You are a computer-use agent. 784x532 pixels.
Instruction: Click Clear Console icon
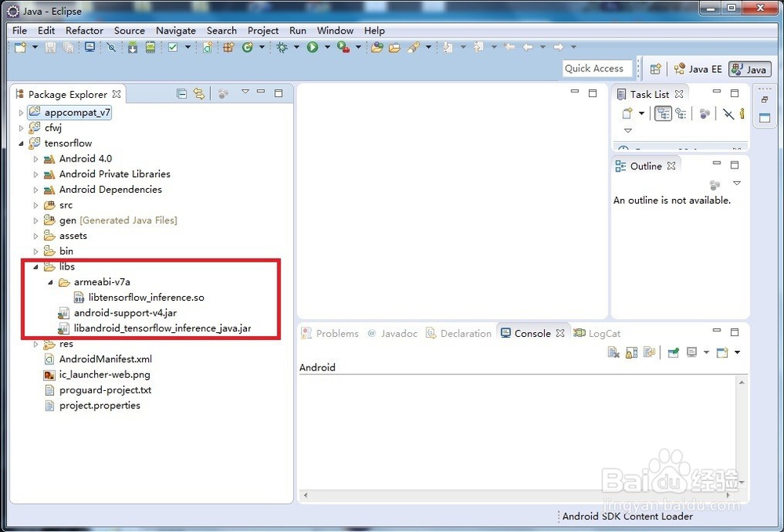click(614, 353)
